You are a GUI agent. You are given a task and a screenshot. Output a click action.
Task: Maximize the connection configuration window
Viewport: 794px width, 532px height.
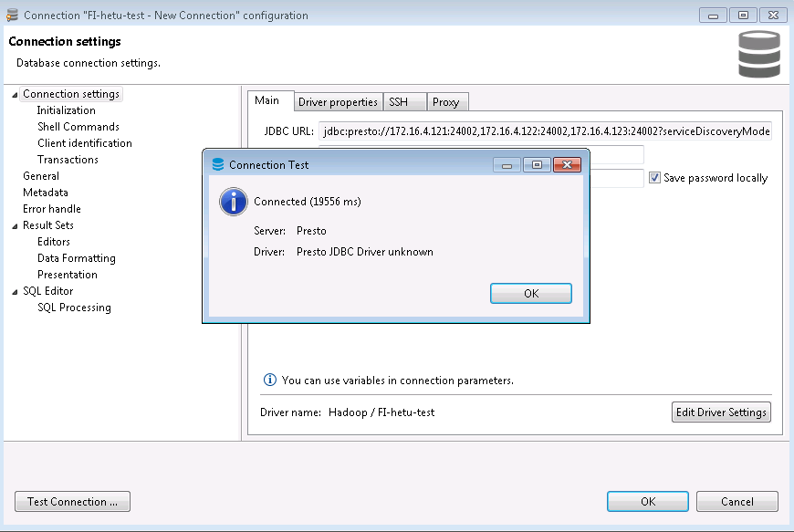tap(743, 16)
